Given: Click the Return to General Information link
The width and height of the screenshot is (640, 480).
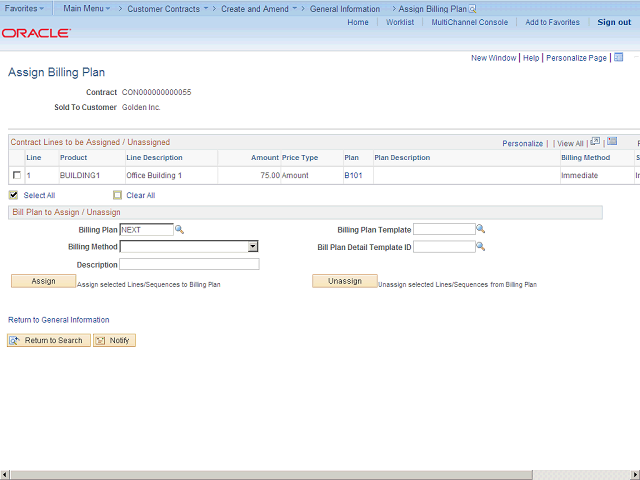Looking at the screenshot, I should 59,320.
